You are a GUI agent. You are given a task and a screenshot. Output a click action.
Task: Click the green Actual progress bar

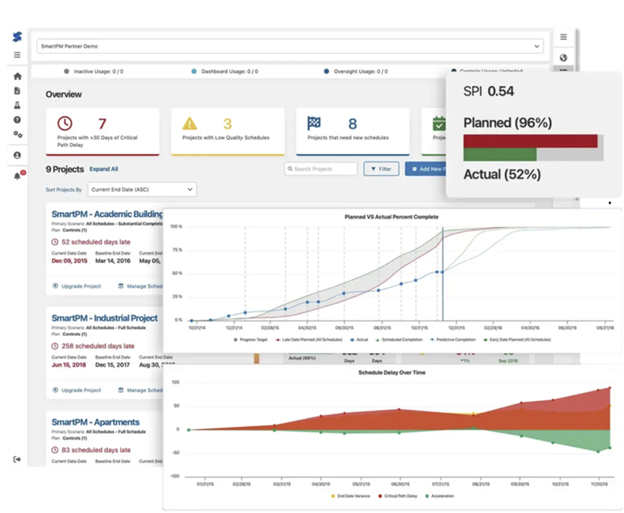click(500, 154)
